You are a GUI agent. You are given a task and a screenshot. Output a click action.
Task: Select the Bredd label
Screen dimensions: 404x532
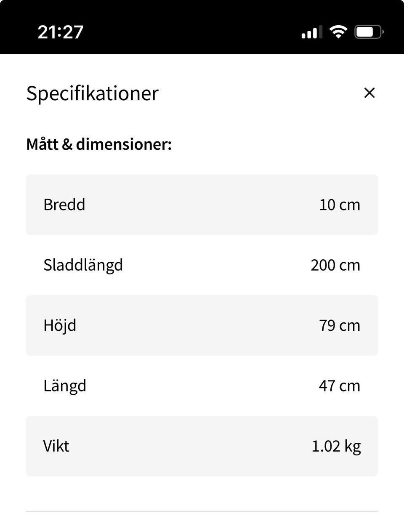pos(64,205)
